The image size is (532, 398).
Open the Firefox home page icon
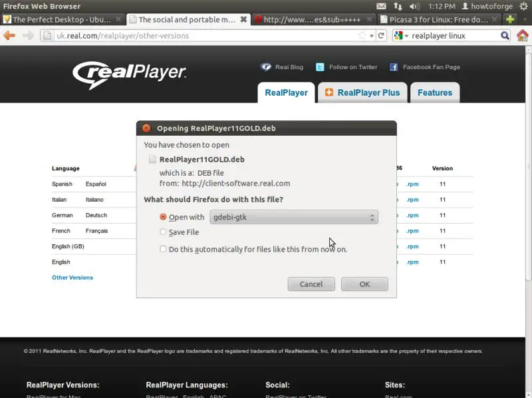click(x=523, y=35)
